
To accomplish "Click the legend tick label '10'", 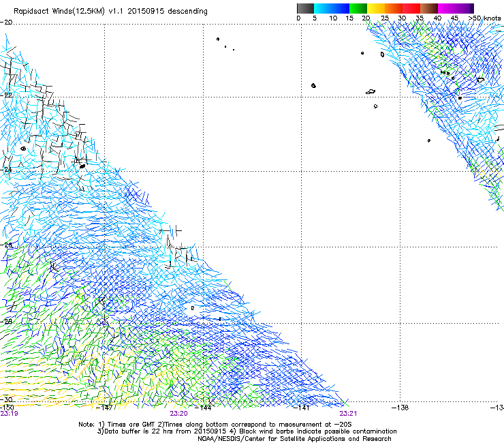I will coord(333,18).
